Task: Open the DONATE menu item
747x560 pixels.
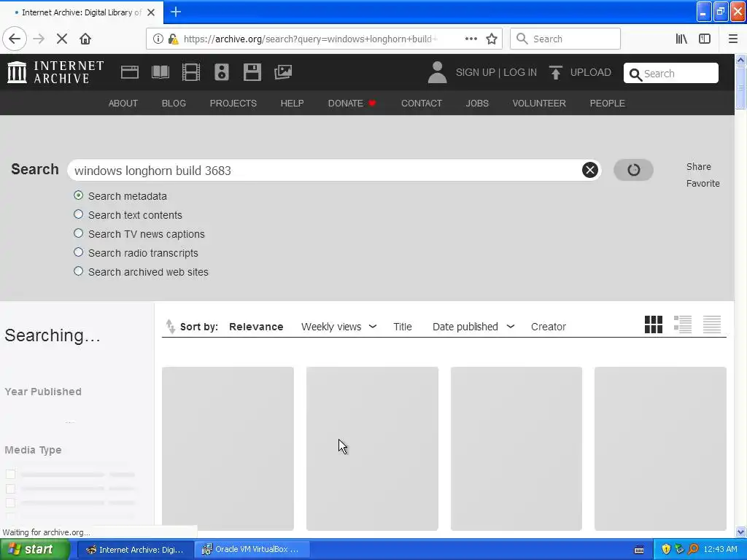Action: [352, 103]
